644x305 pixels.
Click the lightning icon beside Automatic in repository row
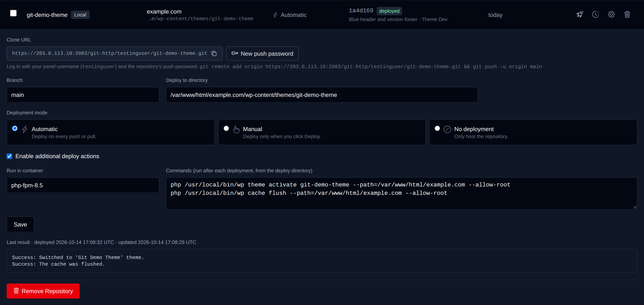coord(275,15)
